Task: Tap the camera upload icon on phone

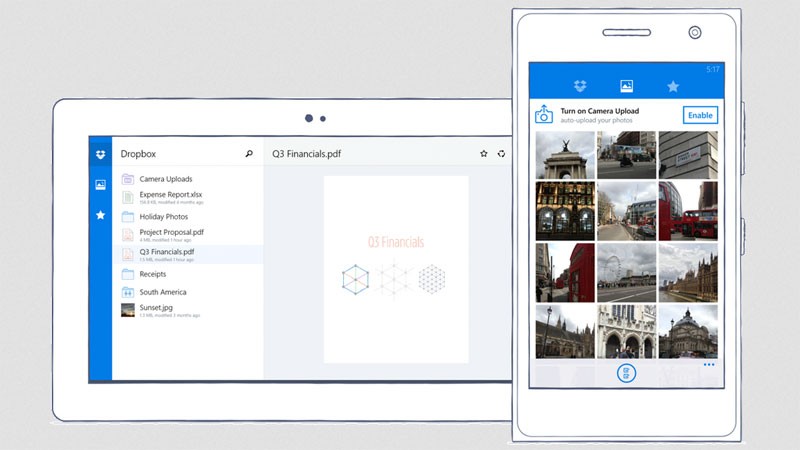Action: (x=544, y=114)
